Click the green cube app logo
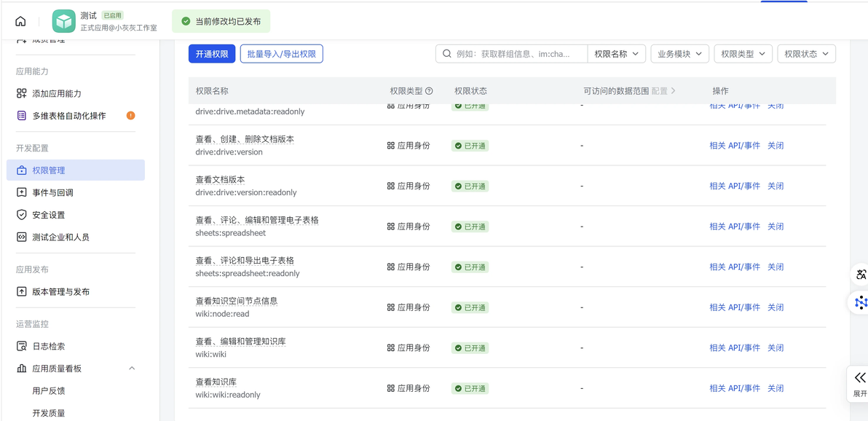This screenshot has width=868, height=421. pos(63,22)
